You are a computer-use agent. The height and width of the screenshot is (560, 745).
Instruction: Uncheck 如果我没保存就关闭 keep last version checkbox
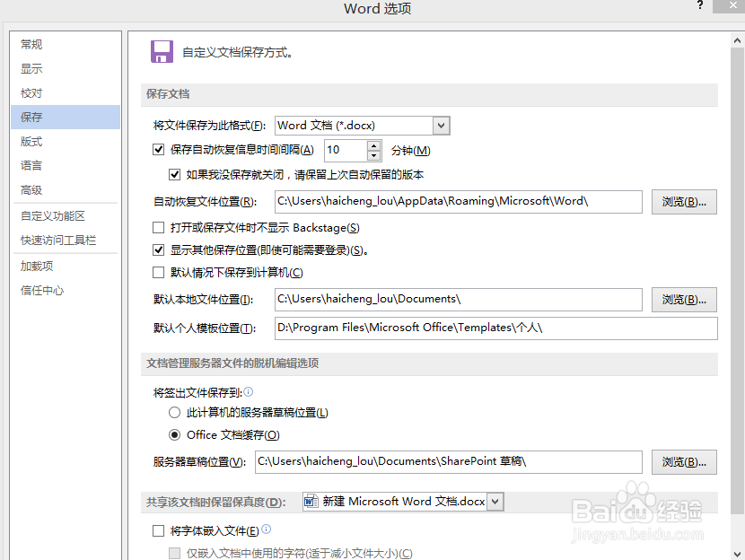pyautogui.click(x=174, y=175)
